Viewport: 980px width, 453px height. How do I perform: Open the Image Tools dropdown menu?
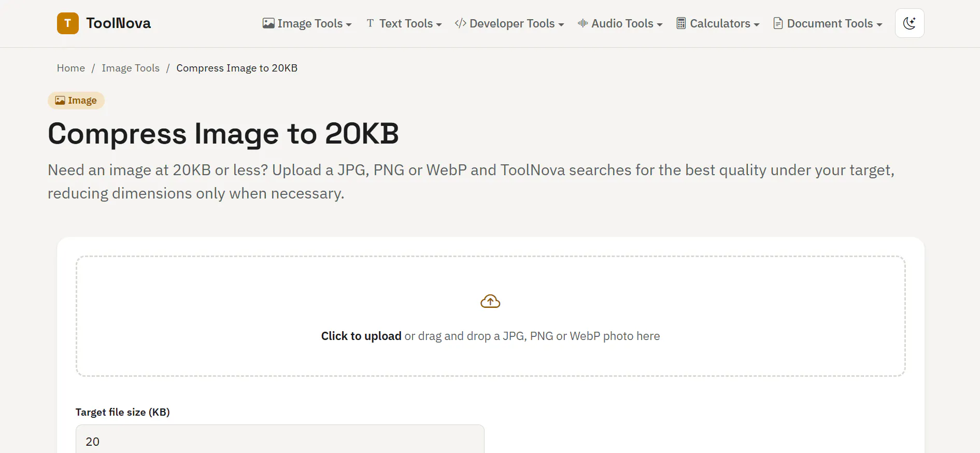tap(307, 23)
